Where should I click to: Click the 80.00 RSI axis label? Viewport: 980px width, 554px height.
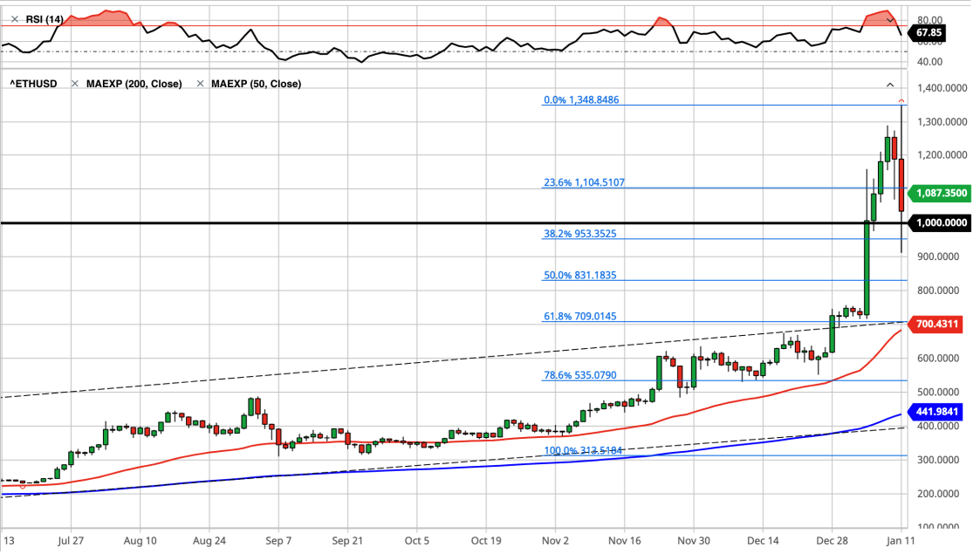tap(930, 20)
